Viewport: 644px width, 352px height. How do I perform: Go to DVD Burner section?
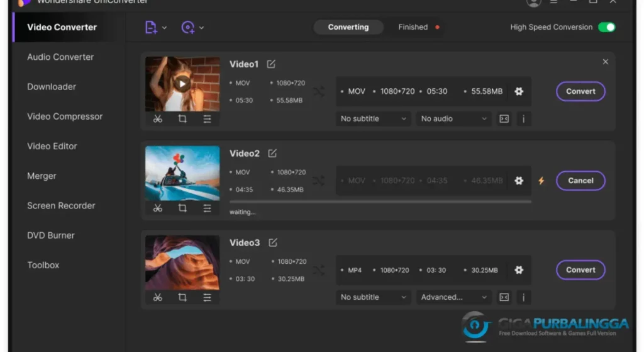(x=51, y=236)
